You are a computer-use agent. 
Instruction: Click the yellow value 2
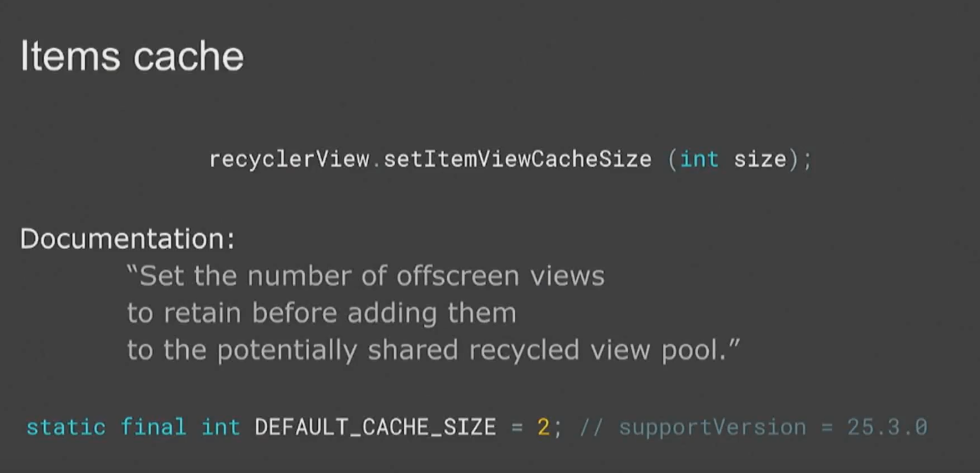coord(543,427)
